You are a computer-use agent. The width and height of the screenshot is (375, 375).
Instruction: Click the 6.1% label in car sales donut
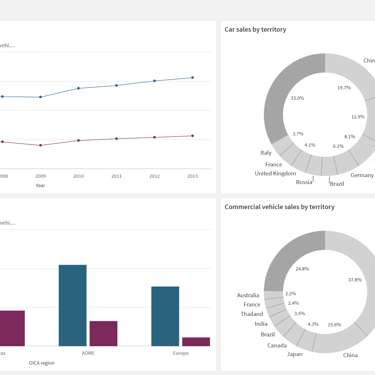338,146
